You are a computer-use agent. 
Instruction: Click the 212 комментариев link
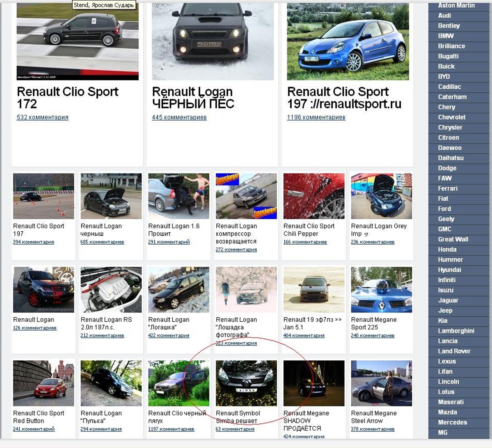point(102,336)
